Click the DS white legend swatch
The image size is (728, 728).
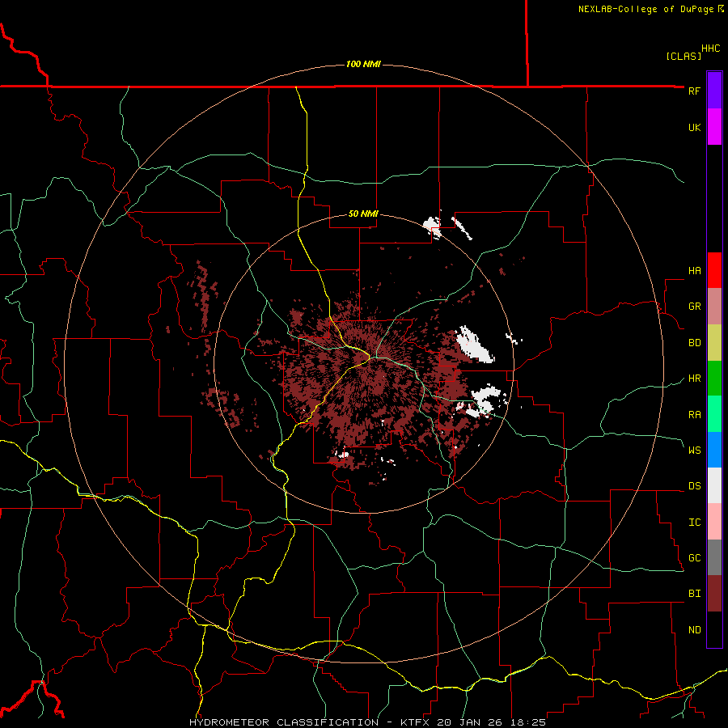[x=714, y=485]
